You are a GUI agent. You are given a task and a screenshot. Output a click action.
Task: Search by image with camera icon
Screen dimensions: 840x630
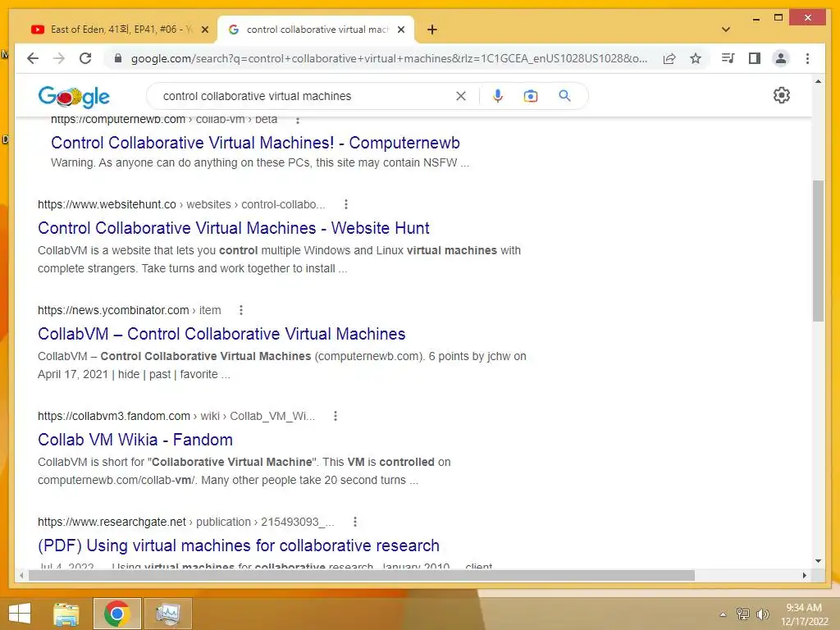tap(531, 96)
